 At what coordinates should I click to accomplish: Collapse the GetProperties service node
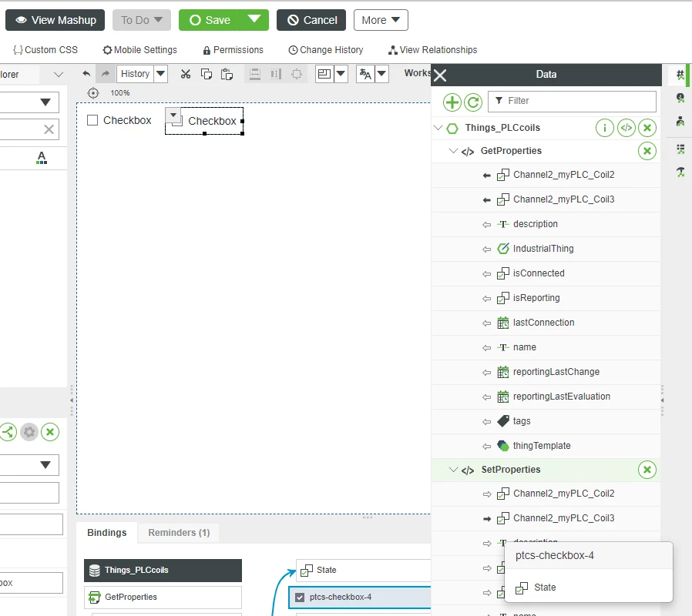tap(453, 151)
